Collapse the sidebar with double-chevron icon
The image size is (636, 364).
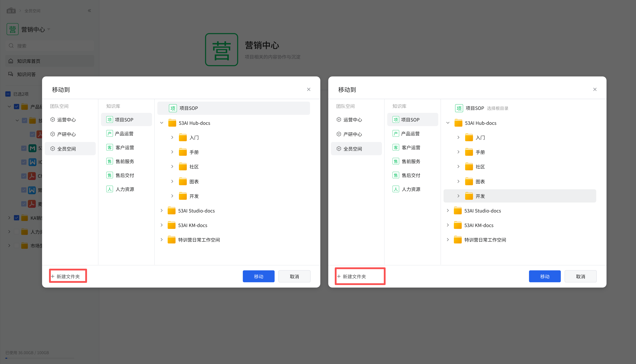click(89, 10)
